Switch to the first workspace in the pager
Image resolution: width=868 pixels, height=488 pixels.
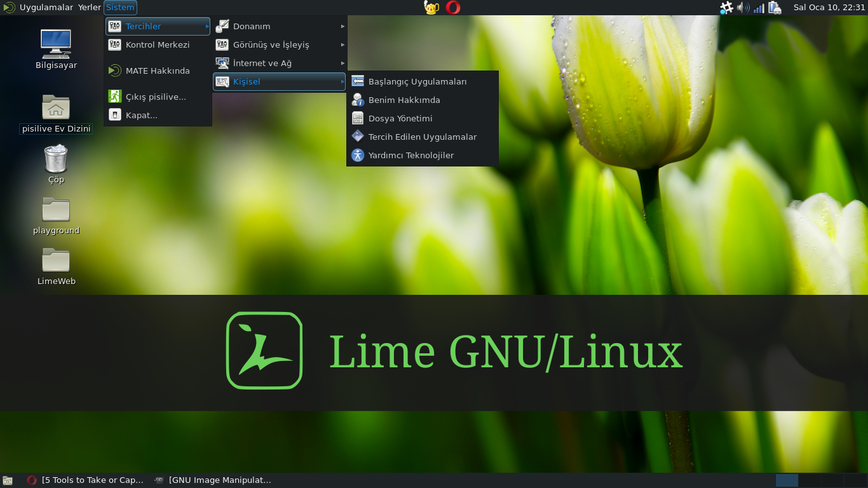coord(787,480)
